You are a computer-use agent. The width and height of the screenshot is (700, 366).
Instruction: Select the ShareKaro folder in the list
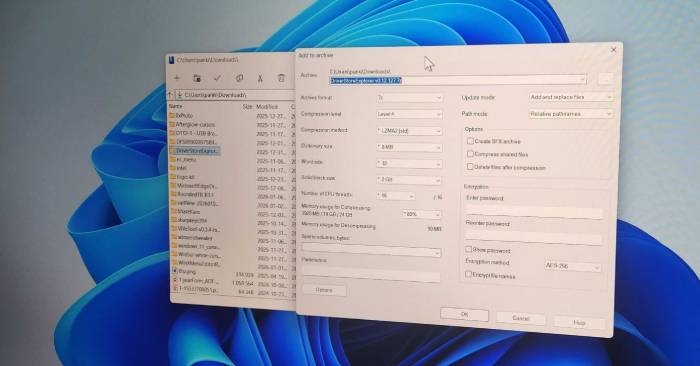click(185, 212)
